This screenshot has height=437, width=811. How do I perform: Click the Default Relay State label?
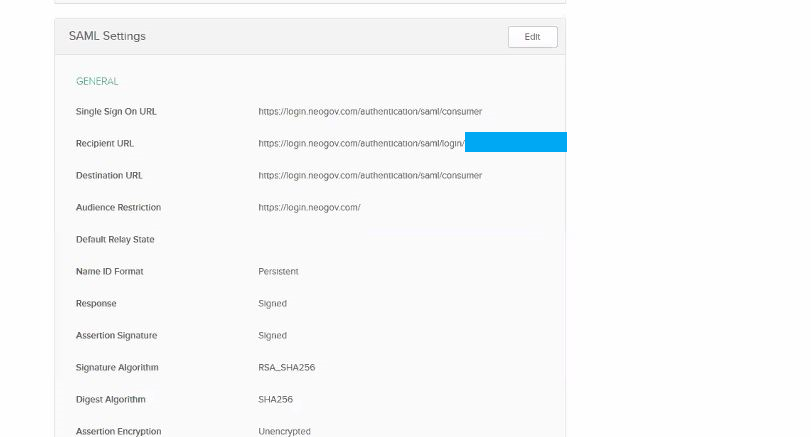click(x=115, y=239)
